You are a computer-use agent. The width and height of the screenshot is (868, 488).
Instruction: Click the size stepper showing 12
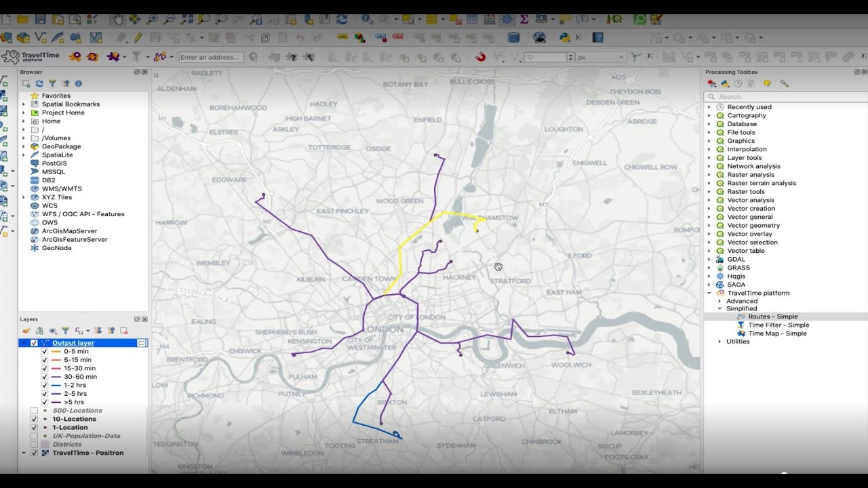[549, 57]
